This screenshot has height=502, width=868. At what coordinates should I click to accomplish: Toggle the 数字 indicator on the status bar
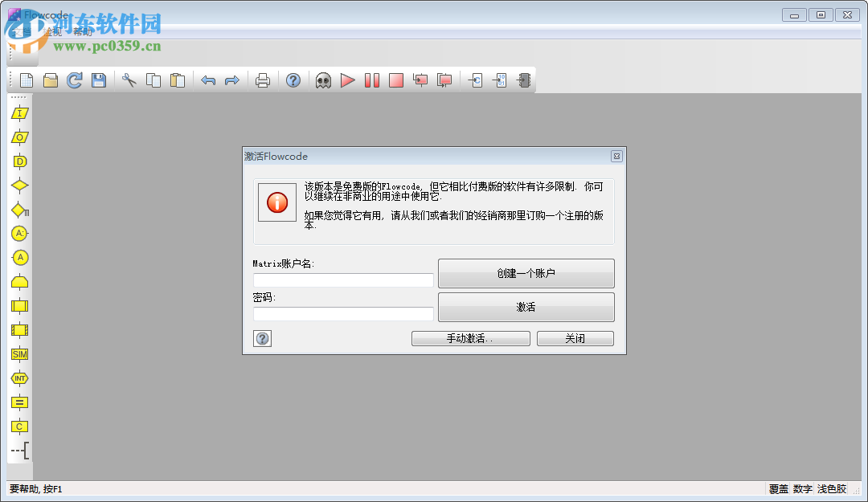tap(801, 488)
